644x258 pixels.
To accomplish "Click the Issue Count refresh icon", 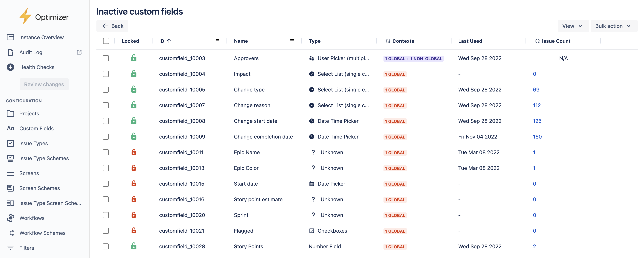I will point(537,41).
